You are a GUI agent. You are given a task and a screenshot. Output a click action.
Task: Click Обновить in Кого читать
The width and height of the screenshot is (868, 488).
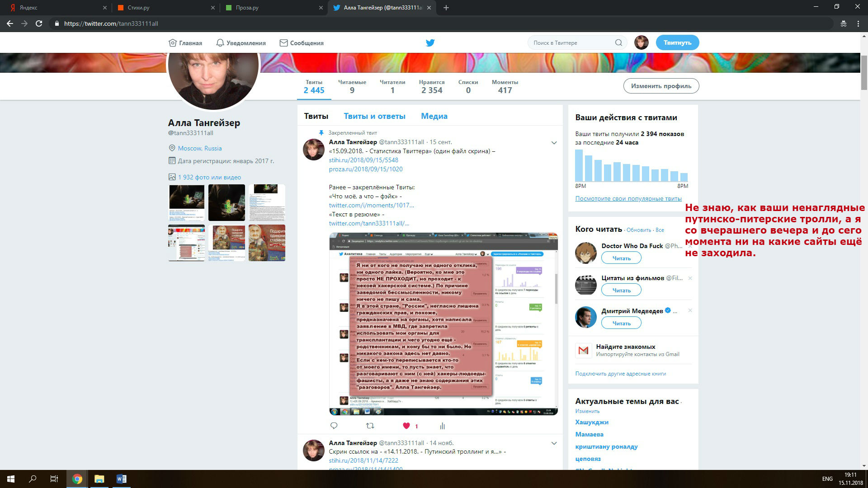pyautogui.click(x=638, y=230)
